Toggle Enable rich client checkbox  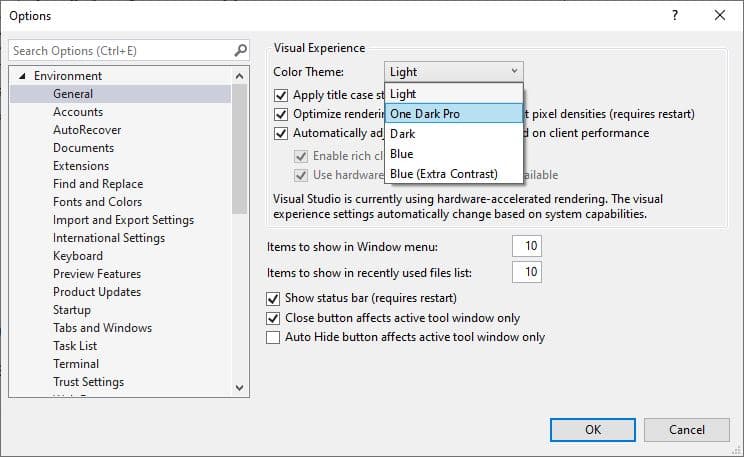[x=301, y=156]
